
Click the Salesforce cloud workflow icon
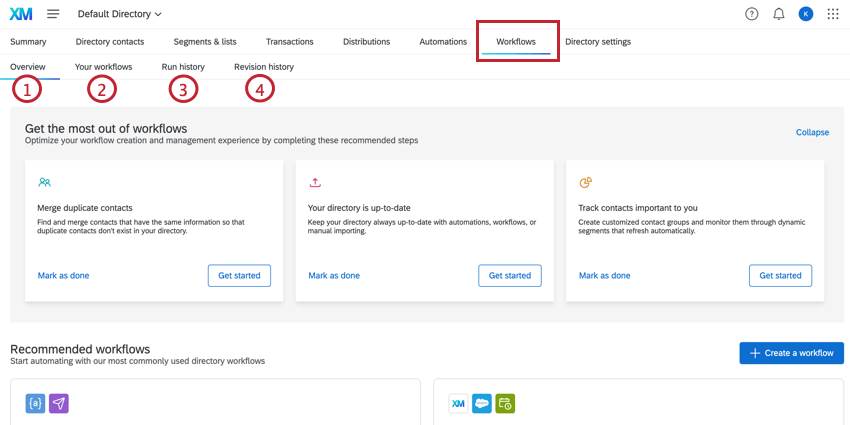coord(482,404)
